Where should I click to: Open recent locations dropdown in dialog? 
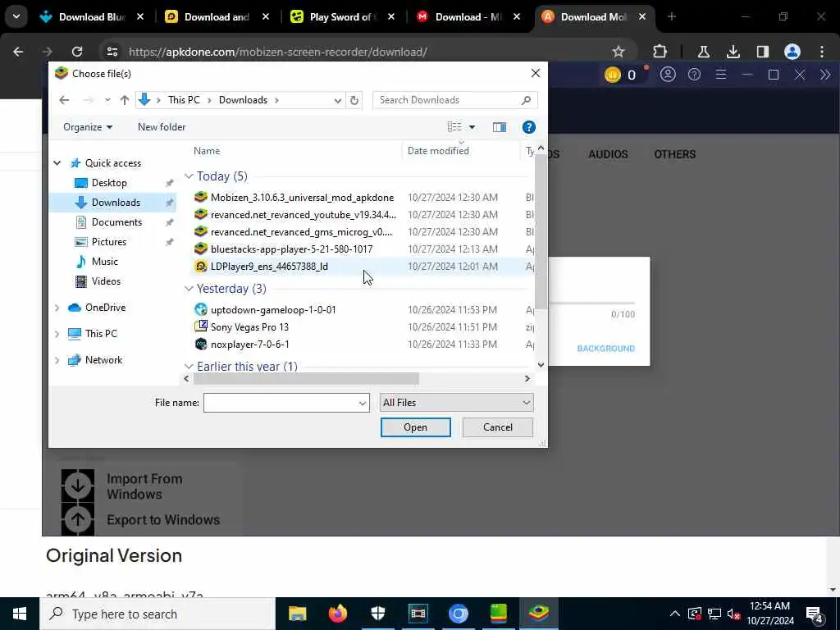pyautogui.click(x=107, y=100)
